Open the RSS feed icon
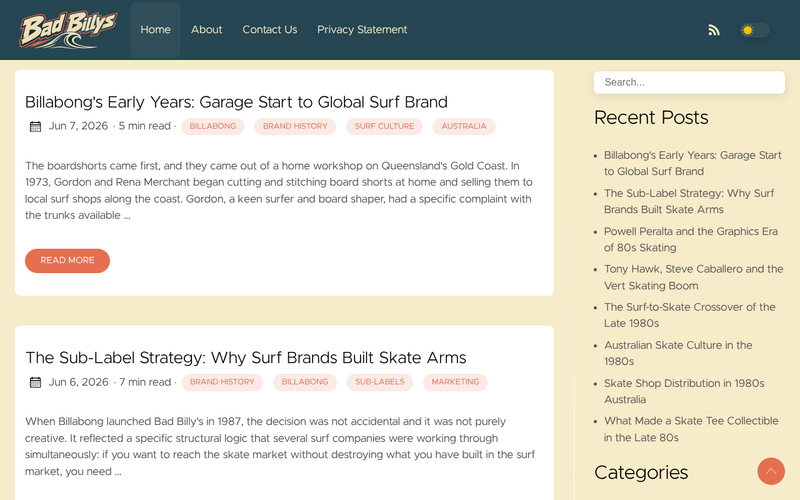The height and width of the screenshot is (500, 800). click(714, 30)
